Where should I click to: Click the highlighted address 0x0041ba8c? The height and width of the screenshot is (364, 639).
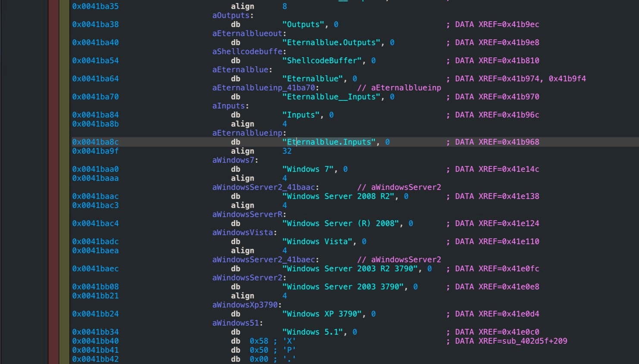95,142
